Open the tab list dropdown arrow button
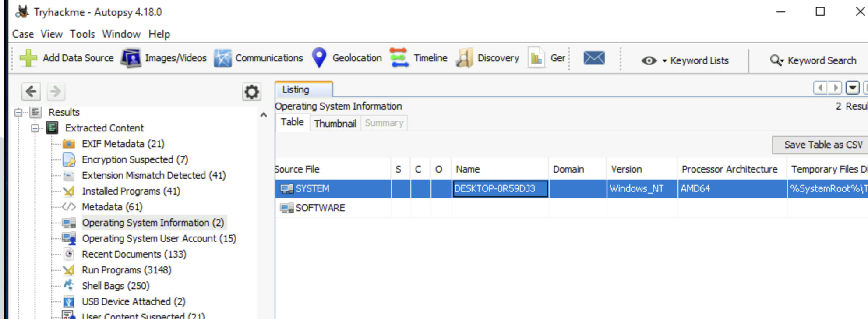 pos(852,88)
